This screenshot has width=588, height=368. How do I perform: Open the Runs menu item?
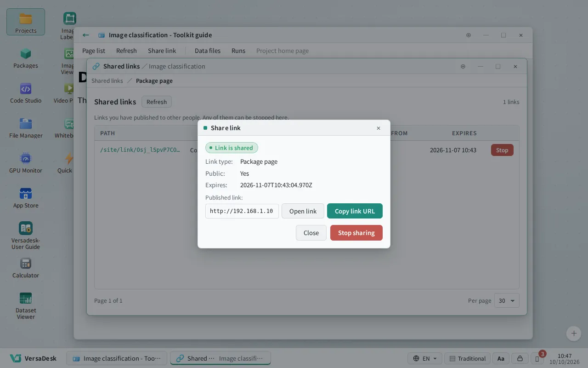(x=238, y=51)
